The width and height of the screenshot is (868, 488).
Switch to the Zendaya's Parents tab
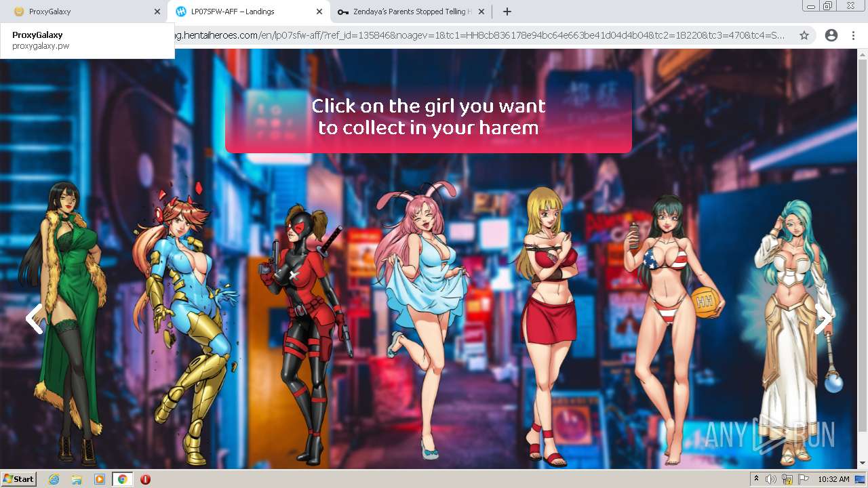point(410,12)
